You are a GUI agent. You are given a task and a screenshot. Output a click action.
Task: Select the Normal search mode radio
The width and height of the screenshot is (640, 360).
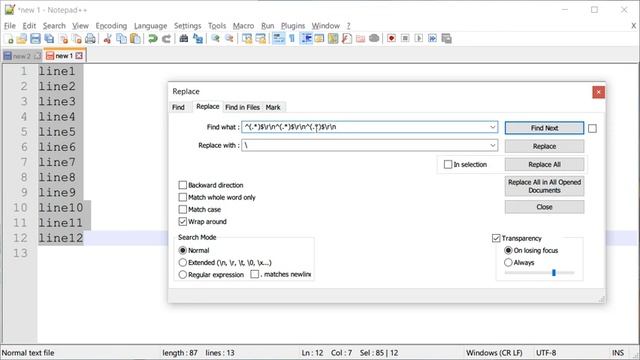[x=182, y=250]
